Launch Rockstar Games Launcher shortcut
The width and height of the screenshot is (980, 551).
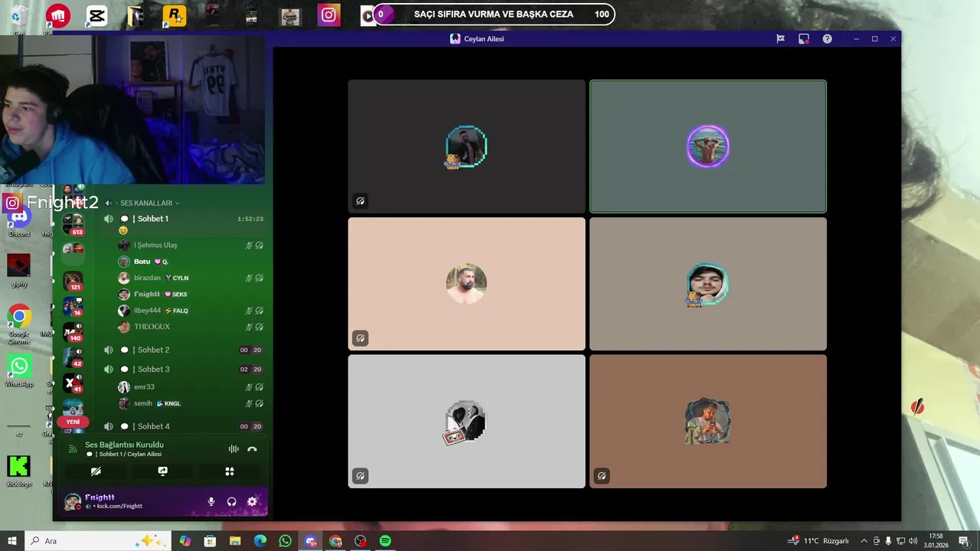pyautogui.click(x=175, y=15)
